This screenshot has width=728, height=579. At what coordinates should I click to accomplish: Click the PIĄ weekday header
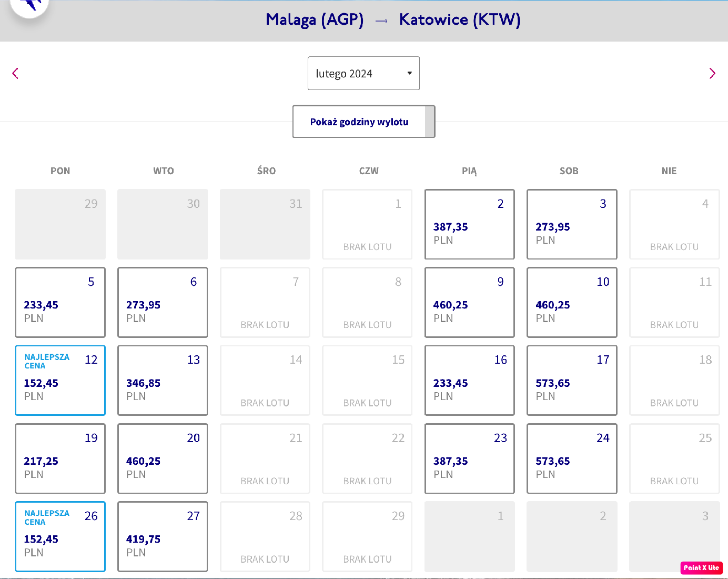click(469, 171)
